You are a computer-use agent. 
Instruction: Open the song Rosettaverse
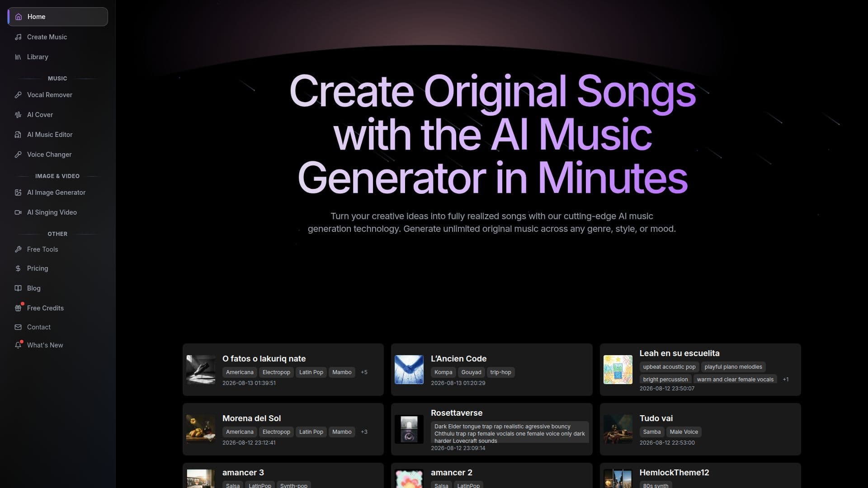pos(457,413)
